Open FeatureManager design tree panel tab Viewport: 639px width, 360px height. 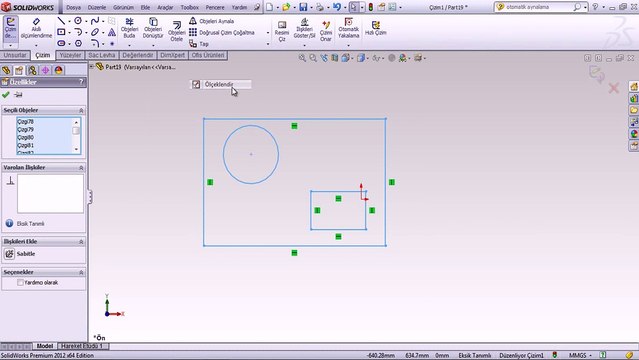point(6,70)
